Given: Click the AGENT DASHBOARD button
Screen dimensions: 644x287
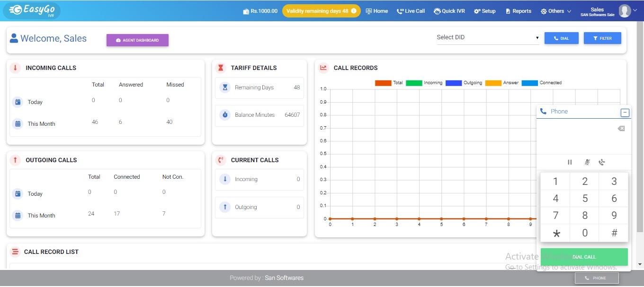Looking at the screenshot, I should pyautogui.click(x=137, y=40).
